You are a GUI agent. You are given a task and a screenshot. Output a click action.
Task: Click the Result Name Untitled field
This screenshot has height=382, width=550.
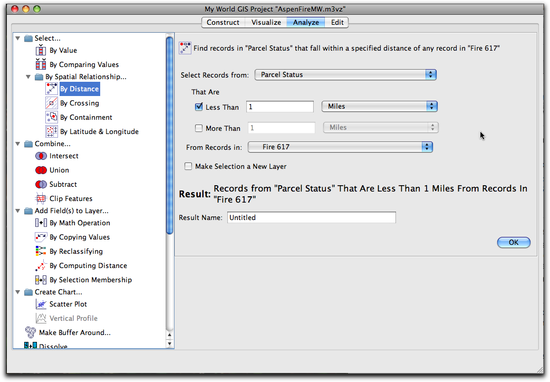point(311,217)
